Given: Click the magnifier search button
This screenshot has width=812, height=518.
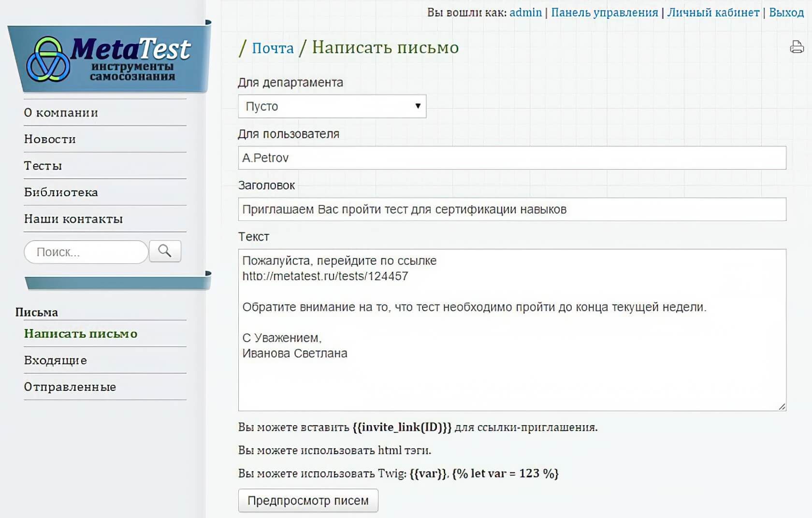Looking at the screenshot, I should coord(165,251).
